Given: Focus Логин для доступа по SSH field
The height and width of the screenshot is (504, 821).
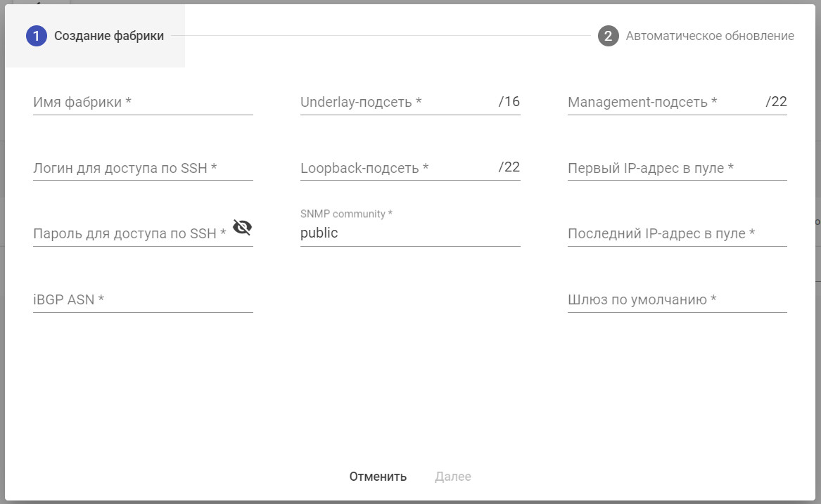Looking at the screenshot, I should click(x=143, y=169).
